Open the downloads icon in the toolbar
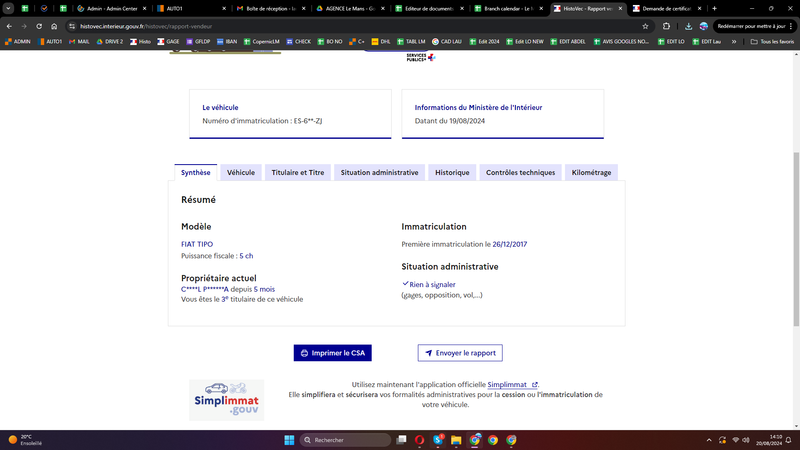This screenshot has width=800, height=450. tap(688, 26)
